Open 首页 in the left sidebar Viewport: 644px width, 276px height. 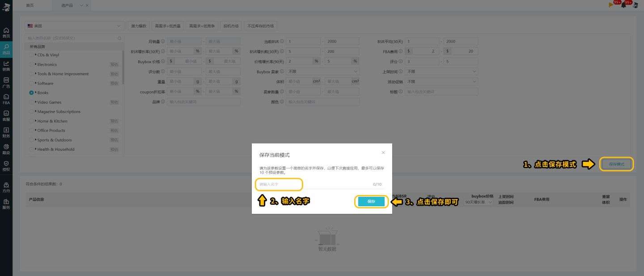click(6, 32)
